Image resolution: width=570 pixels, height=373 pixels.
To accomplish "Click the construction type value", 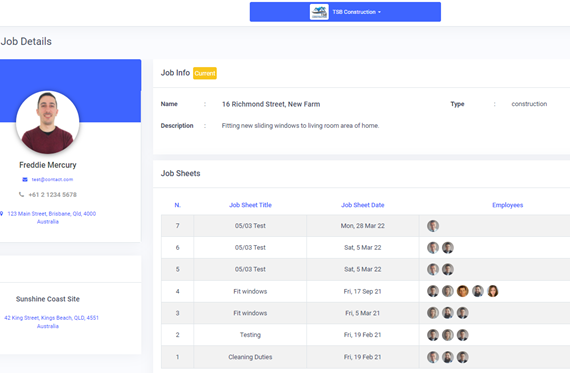I will point(529,104).
